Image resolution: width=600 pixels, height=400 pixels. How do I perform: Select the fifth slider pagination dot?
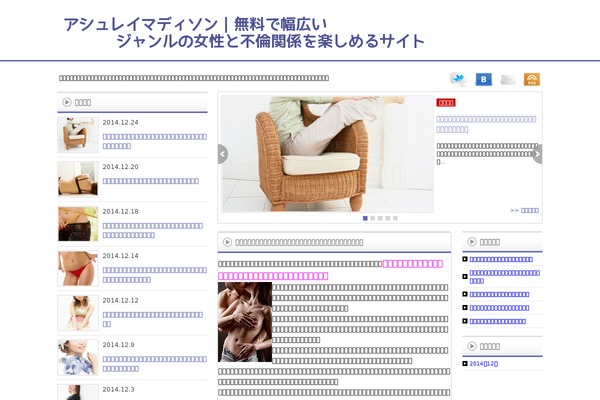[x=395, y=218]
